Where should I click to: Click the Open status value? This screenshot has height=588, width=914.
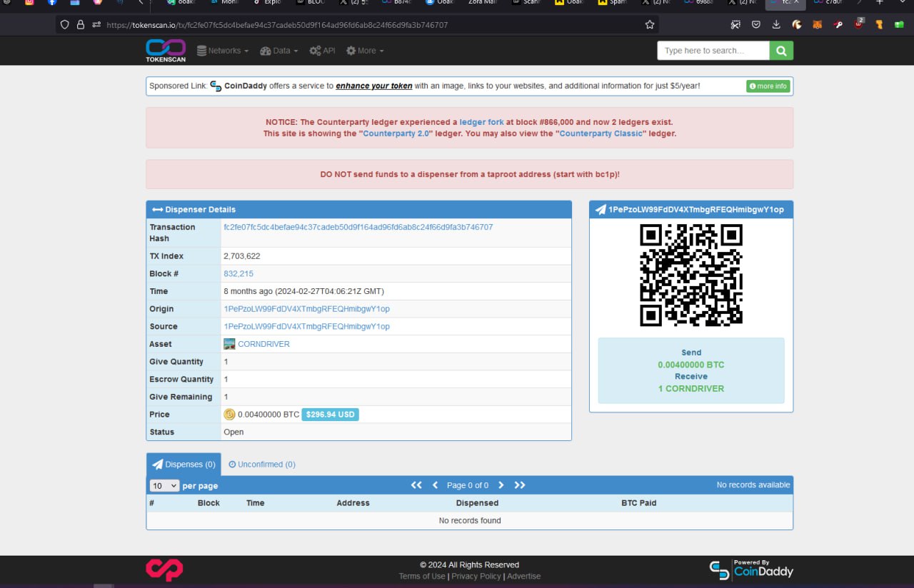(233, 432)
